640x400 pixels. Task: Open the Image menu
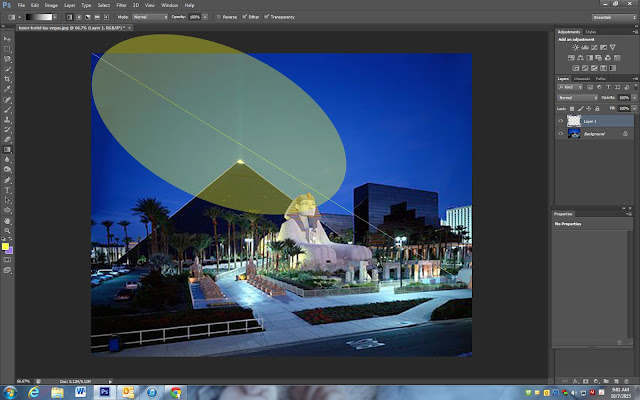click(51, 5)
